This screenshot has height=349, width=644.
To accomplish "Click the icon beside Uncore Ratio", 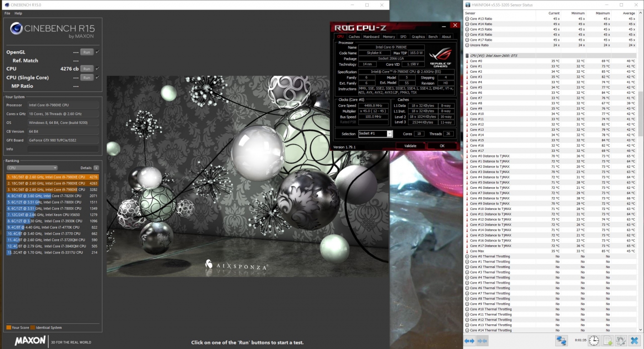I will point(467,45).
